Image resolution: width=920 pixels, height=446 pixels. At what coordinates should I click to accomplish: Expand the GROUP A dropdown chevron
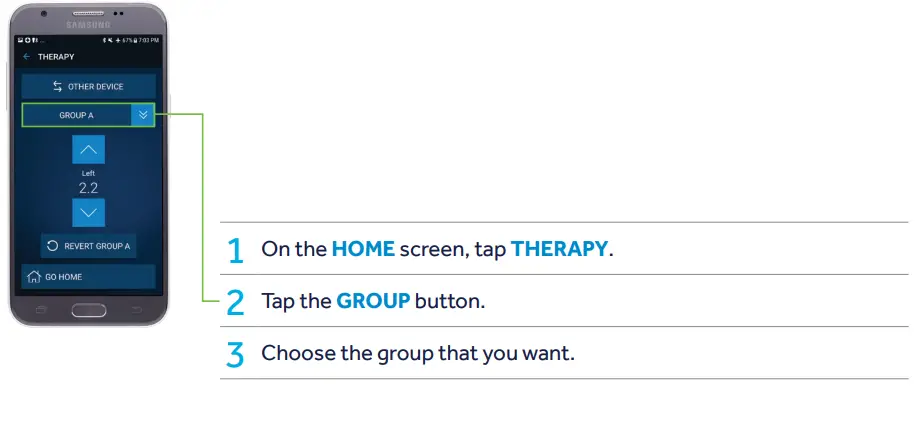[x=143, y=115]
